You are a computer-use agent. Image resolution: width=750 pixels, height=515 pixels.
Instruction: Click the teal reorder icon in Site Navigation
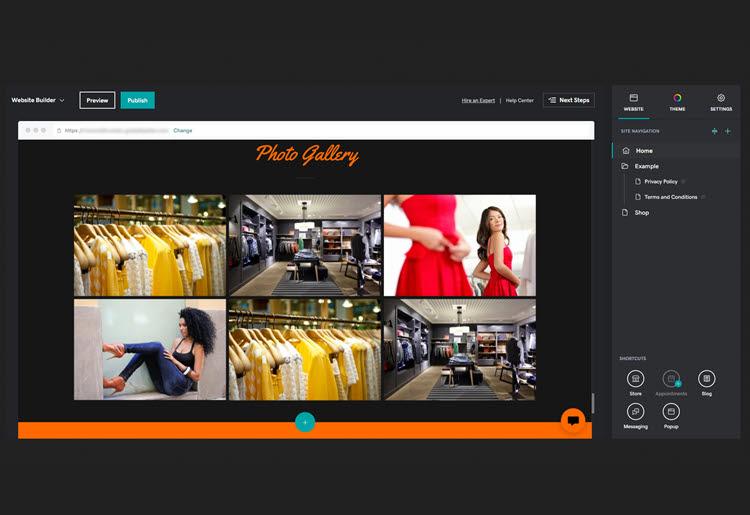click(714, 131)
